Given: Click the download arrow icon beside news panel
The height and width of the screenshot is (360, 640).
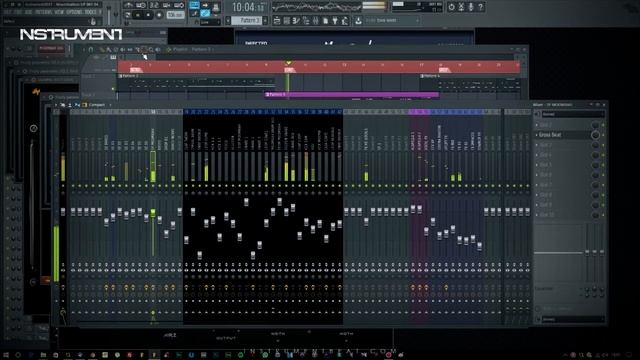Looking at the screenshot, I should (358, 20).
